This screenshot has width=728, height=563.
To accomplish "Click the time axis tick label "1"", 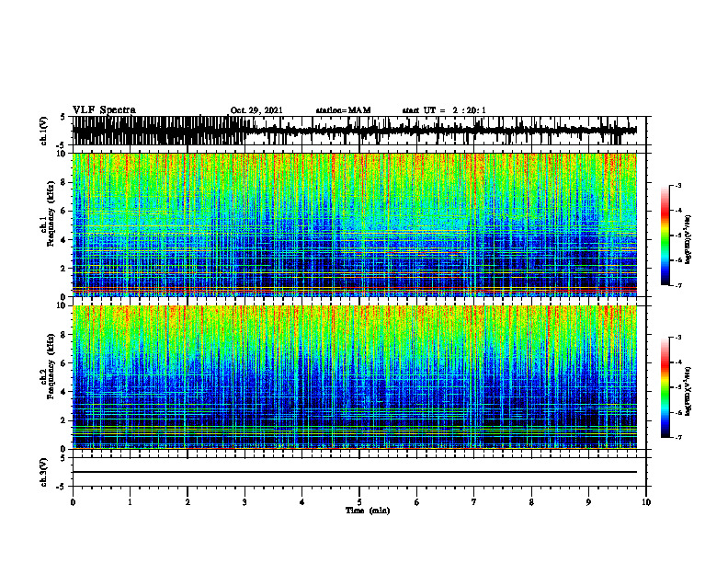I will click(130, 502).
